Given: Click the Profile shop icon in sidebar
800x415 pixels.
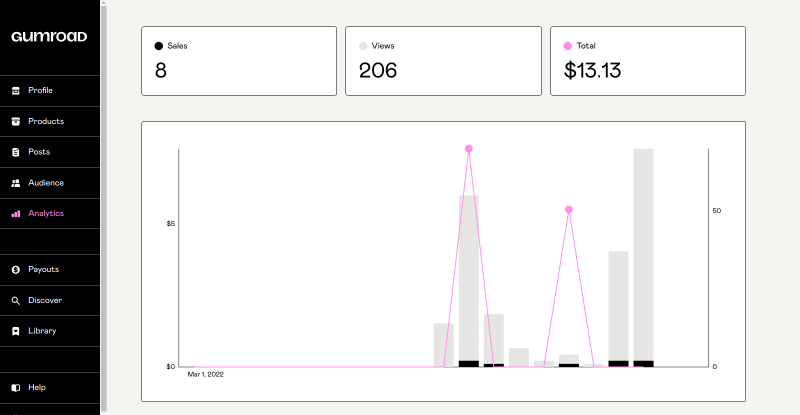Looking at the screenshot, I should coord(15,91).
